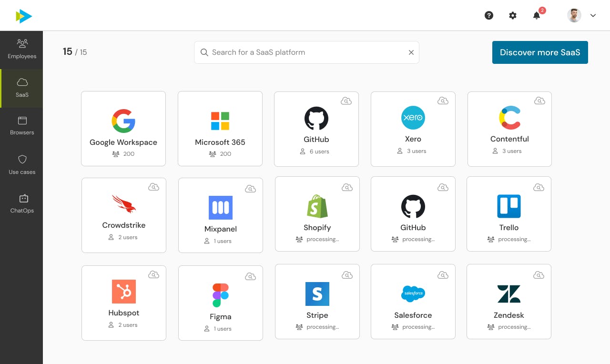Click the cloud icon on Xero card

point(443,101)
